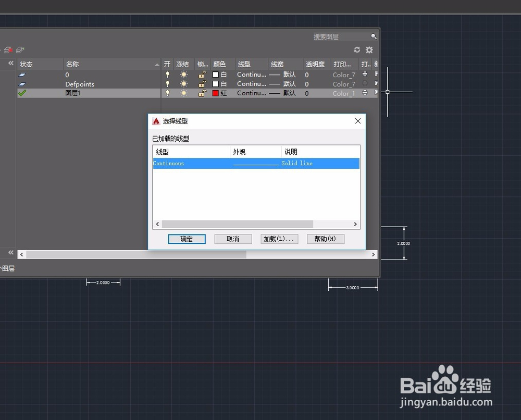Click the delete layer icon with red X
The image size is (521, 420).
point(8,50)
